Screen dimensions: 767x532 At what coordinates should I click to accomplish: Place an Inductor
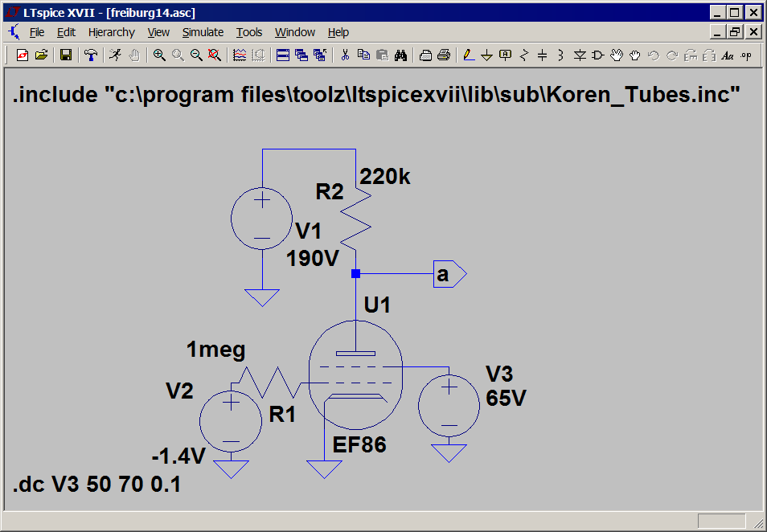tap(560, 55)
